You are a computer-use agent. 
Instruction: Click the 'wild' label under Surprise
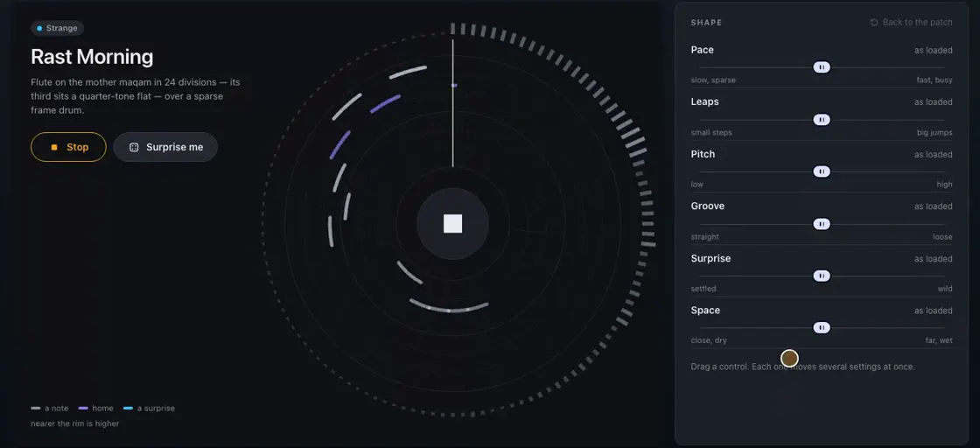point(945,289)
